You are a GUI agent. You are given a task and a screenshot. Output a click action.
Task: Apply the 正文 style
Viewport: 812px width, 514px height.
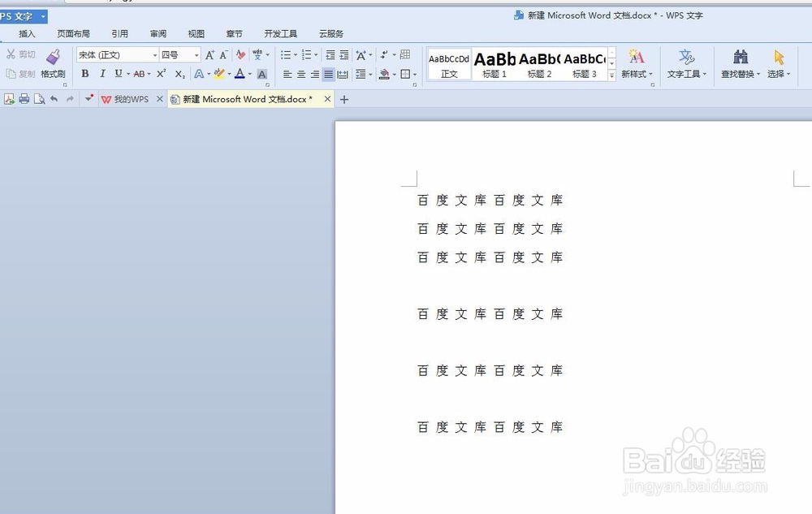449,64
